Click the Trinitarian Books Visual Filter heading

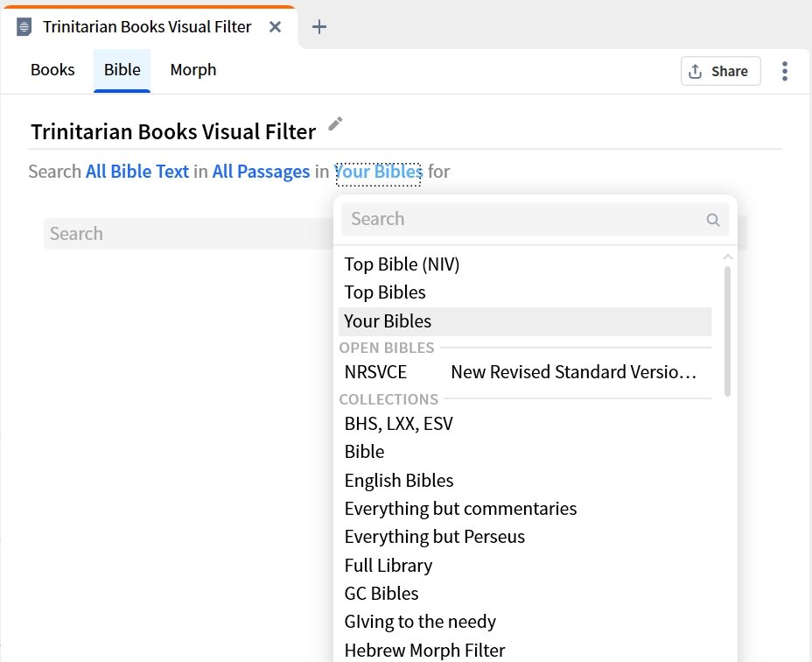pyautogui.click(x=173, y=131)
